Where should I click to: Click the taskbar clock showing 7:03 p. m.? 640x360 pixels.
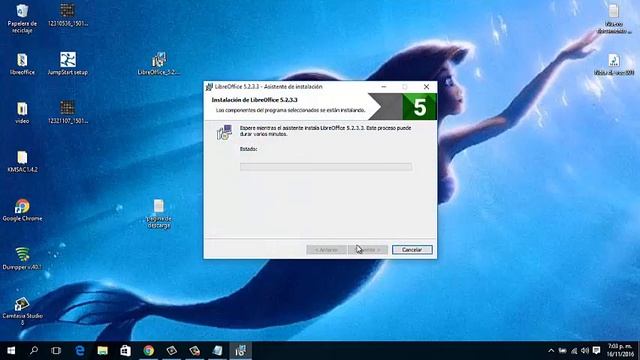tap(620, 351)
